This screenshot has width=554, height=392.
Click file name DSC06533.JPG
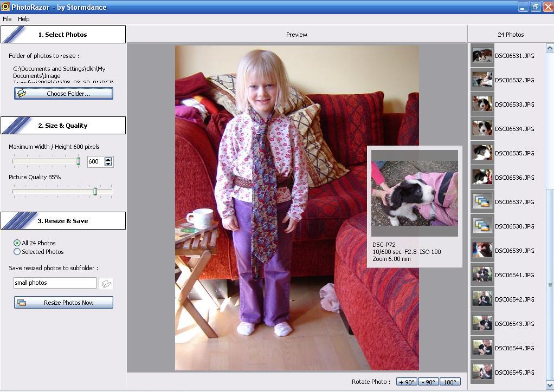click(514, 104)
